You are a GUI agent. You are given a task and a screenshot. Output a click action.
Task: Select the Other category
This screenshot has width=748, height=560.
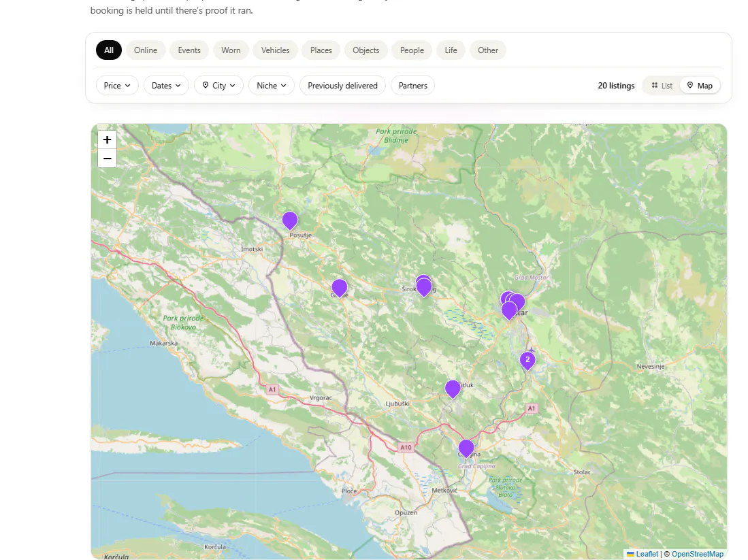pos(488,50)
